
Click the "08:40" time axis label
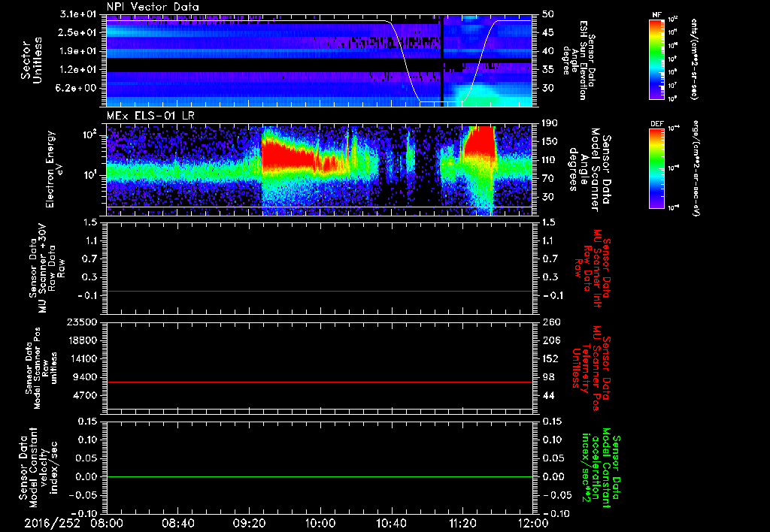[x=177, y=523]
